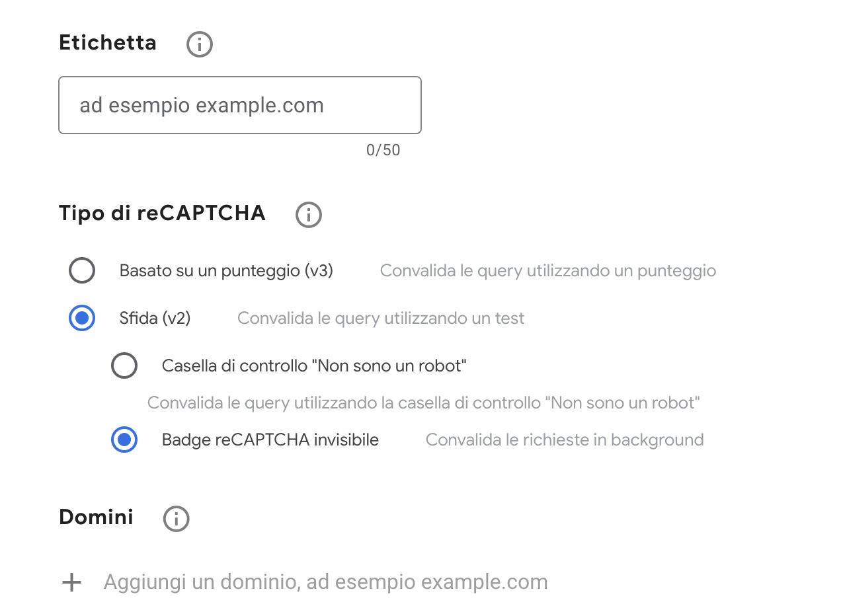
Task: Click the info icon beside Etichetta
Action: (200, 45)
